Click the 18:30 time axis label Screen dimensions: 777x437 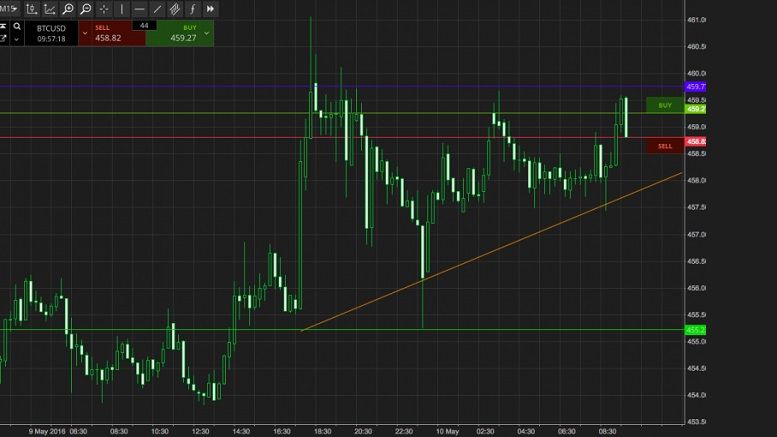pos(323,432)
